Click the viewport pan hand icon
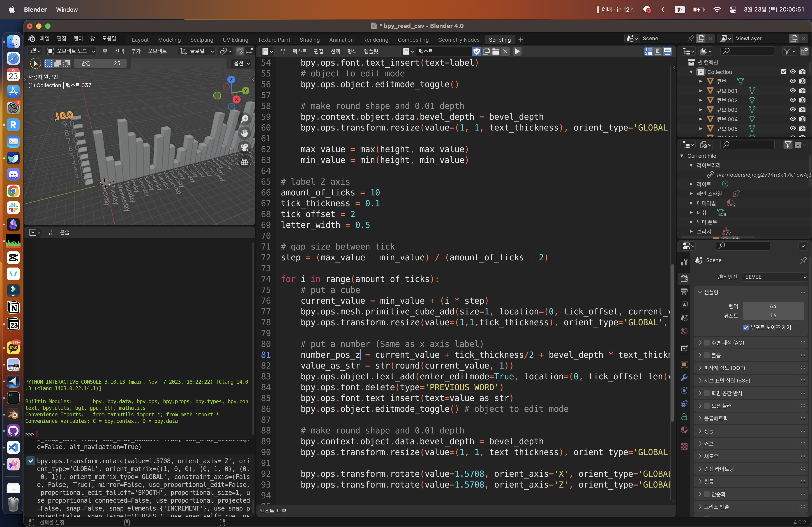812x527 pixels. (x=245, y=133)
